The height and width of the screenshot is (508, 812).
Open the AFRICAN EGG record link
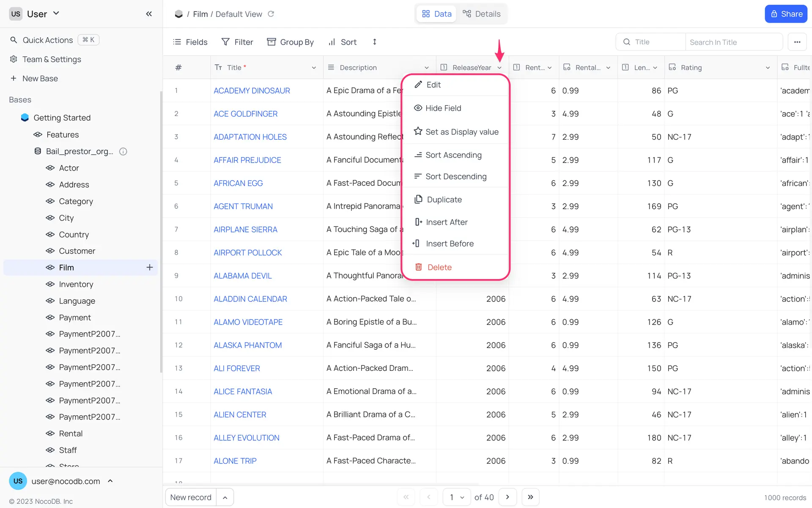(238, 183)
